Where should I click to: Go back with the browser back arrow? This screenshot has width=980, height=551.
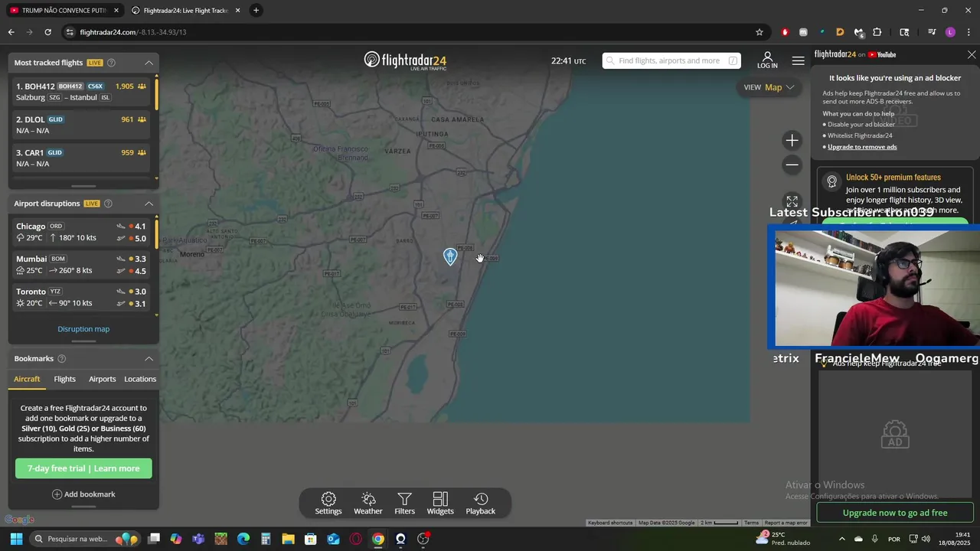pos(11,32)
